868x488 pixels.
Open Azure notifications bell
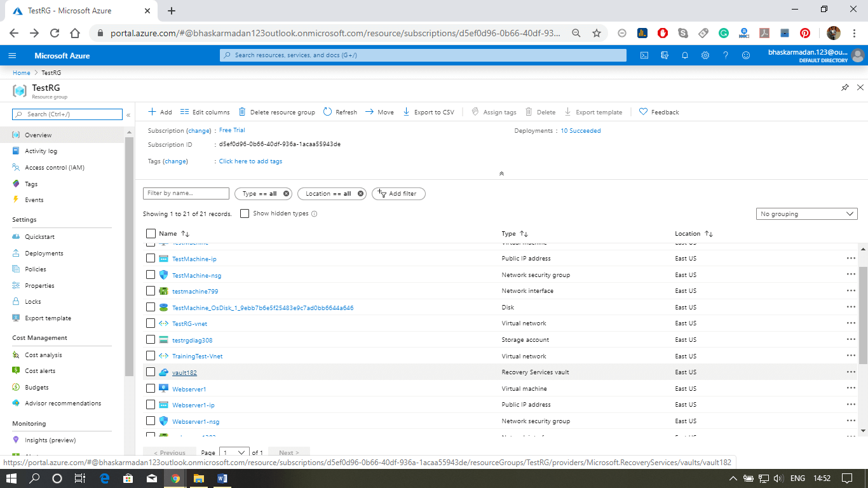(685, 55)
